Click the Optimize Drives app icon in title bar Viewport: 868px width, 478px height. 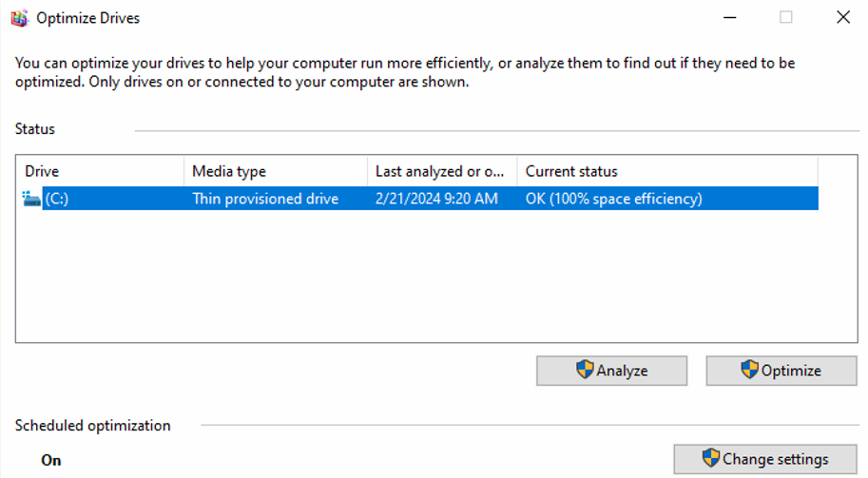tap(19, 18)
